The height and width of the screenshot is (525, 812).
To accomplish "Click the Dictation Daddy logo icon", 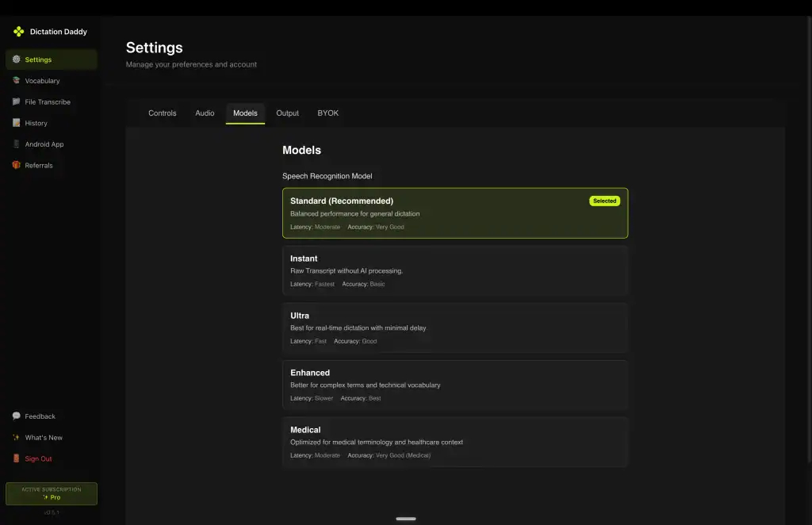I will [x=19, y=32].
